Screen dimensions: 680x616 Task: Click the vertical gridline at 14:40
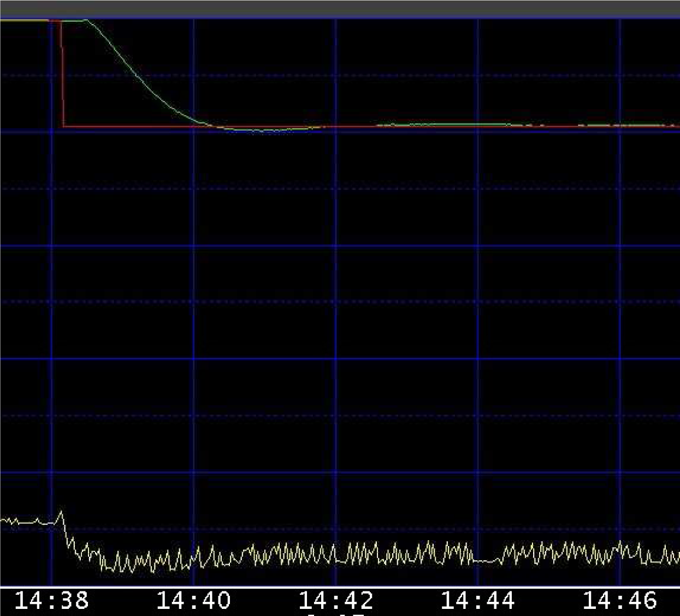(194, 328)
